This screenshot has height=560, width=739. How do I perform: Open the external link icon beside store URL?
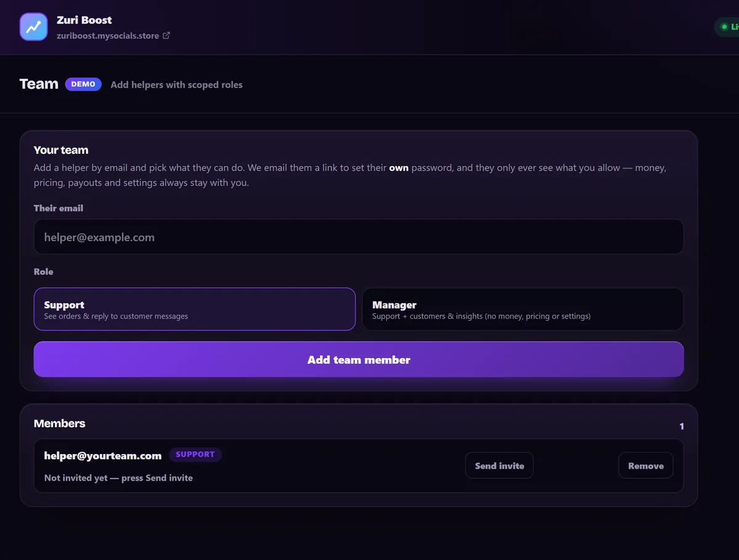click(x=166, y=36)
